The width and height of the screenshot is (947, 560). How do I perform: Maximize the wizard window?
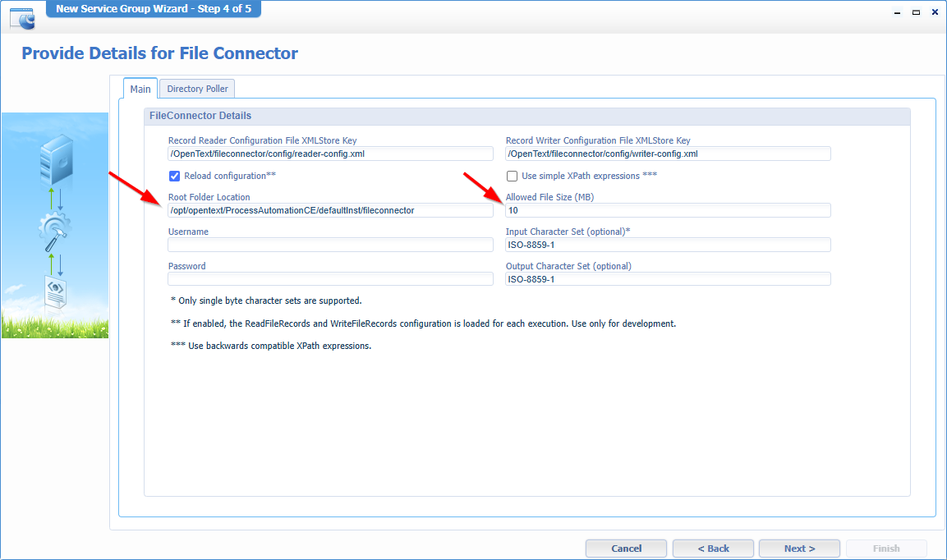click(915, 14)
